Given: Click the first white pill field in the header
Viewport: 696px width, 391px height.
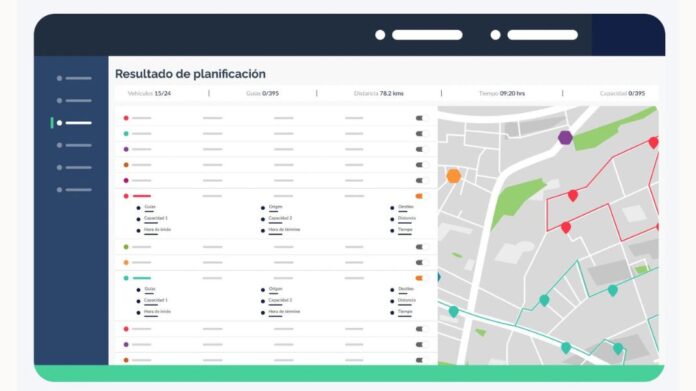Looking at the screenshot, I should (427, 35).
